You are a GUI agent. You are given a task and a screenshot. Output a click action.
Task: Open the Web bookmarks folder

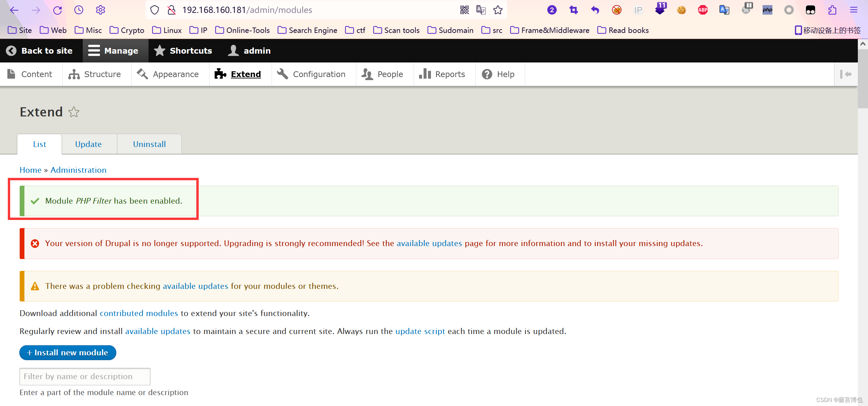[x=53, y=30]
